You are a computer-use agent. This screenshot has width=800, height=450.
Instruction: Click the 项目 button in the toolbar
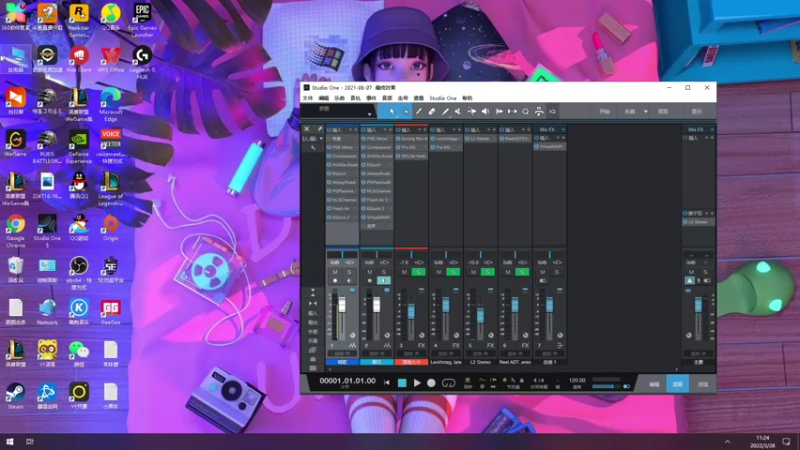click(663, 111)
